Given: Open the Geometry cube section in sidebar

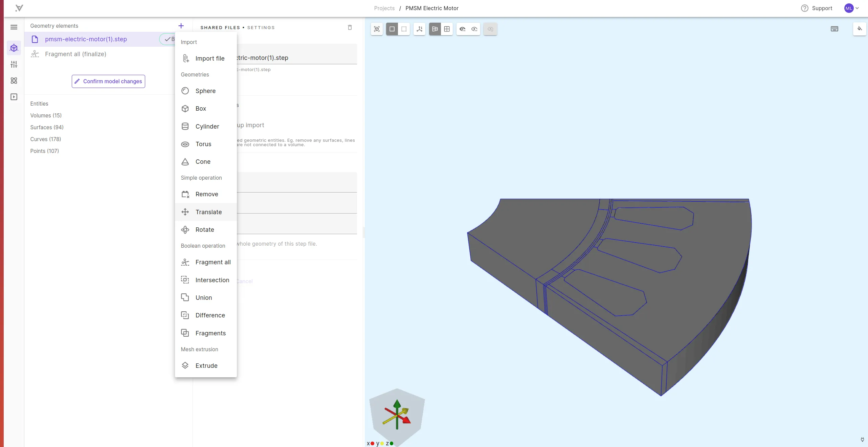Looking at the screenshot, I should [14, 48].
